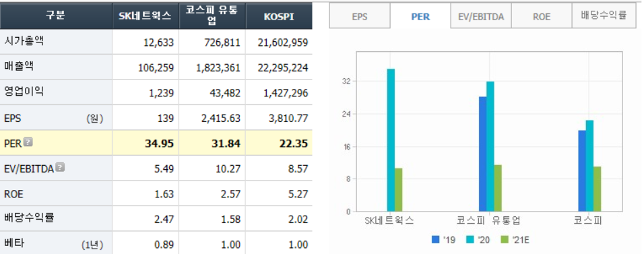Toggle the '19 legend swatch

point(435,240)
